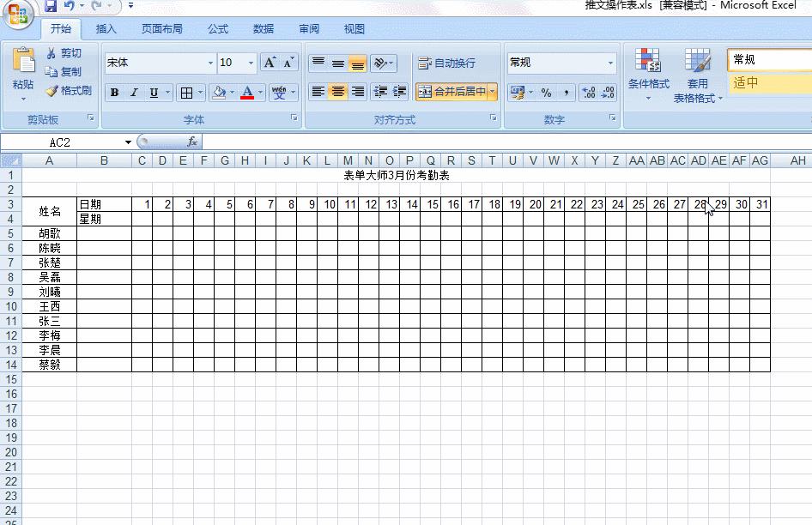Open the 常规 number format dropdown

pyautogui.click(x=612, y=63)
